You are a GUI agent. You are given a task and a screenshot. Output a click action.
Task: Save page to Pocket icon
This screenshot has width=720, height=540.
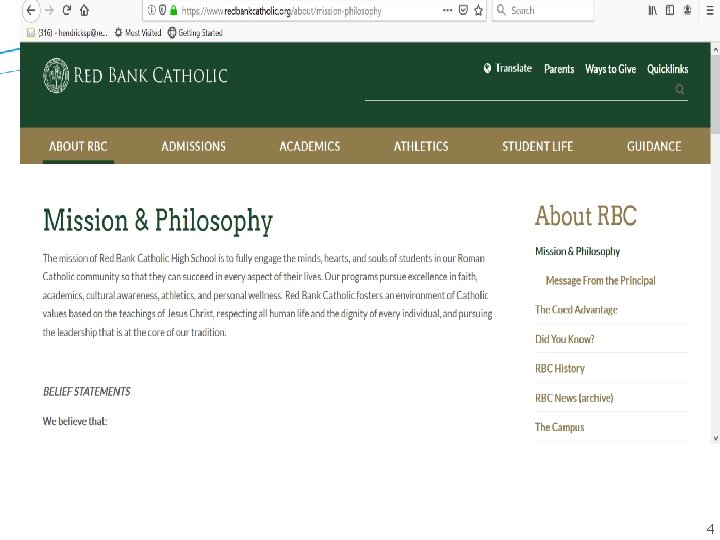pyautogui.click(x=463, y=10)
